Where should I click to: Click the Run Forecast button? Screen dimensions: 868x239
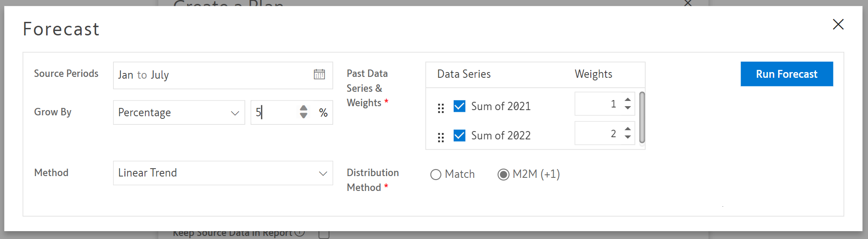[786, 74]
